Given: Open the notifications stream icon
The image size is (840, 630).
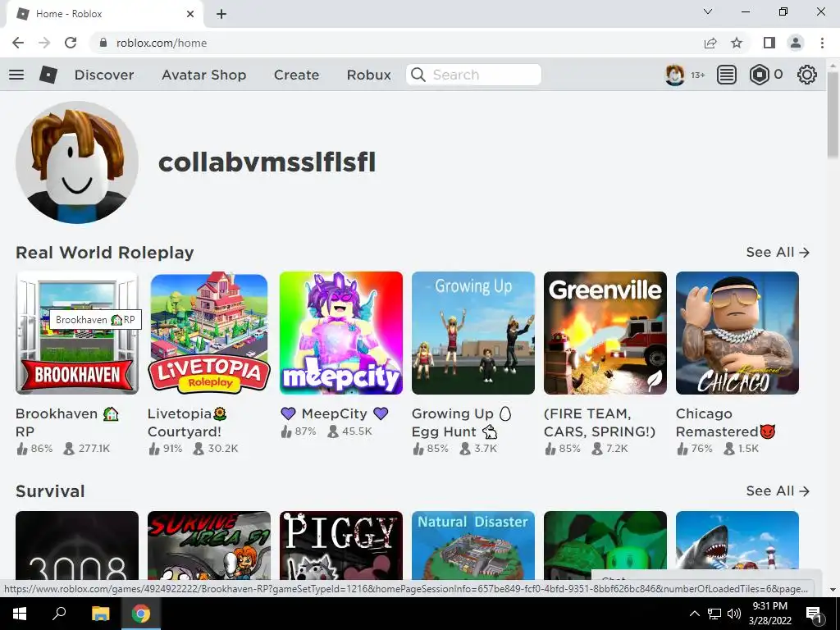Looking at the screenshot, I should (727, 75).
